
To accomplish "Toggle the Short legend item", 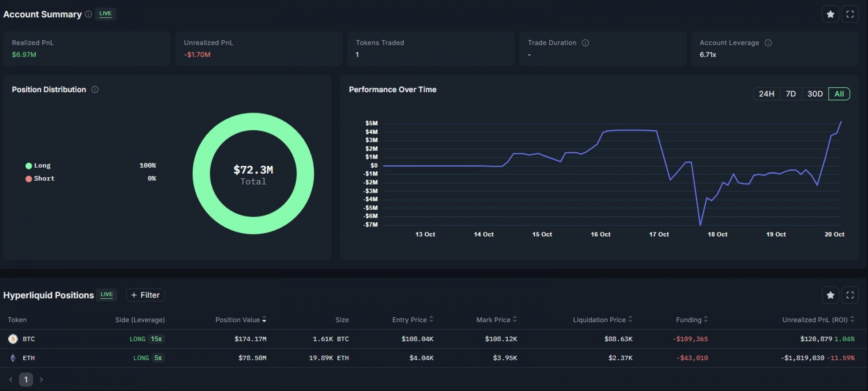I will tap(40, 179).
